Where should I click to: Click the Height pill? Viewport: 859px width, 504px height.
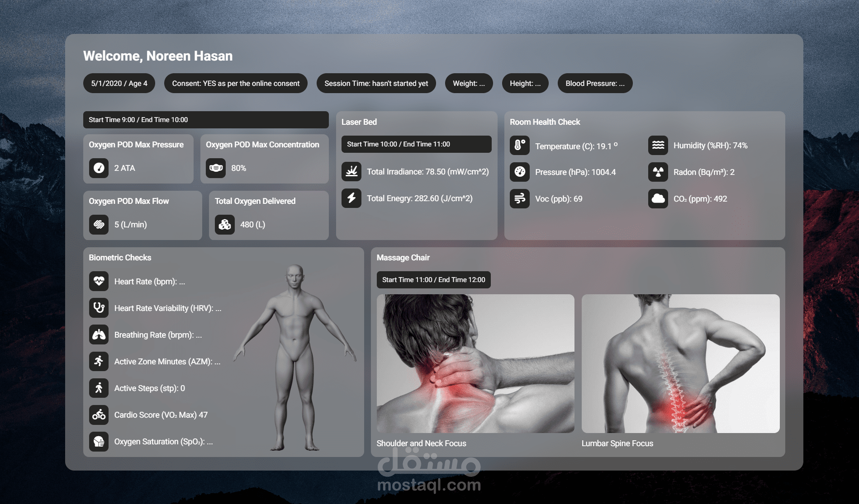tap(525, 83)
